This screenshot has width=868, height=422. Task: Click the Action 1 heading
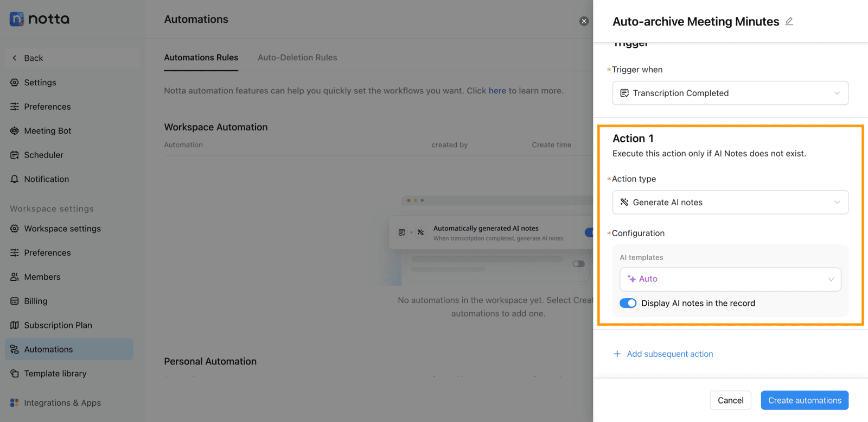pyautogui.click(x=633, y=138)
